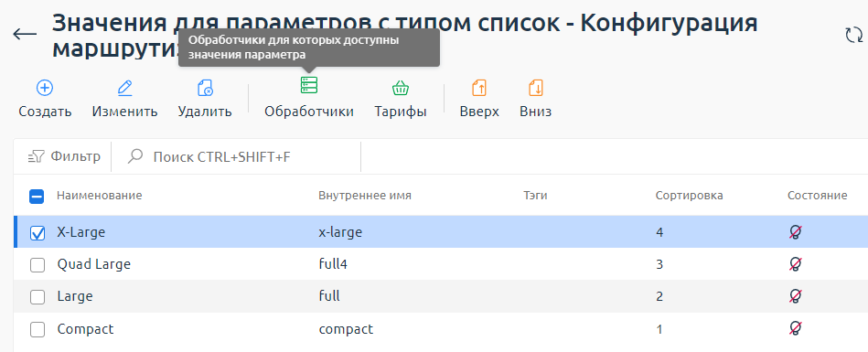This screenshot has height=352, width=868.
Task: Check the Compact row checkbox
Action: click(x=38, y=330)
